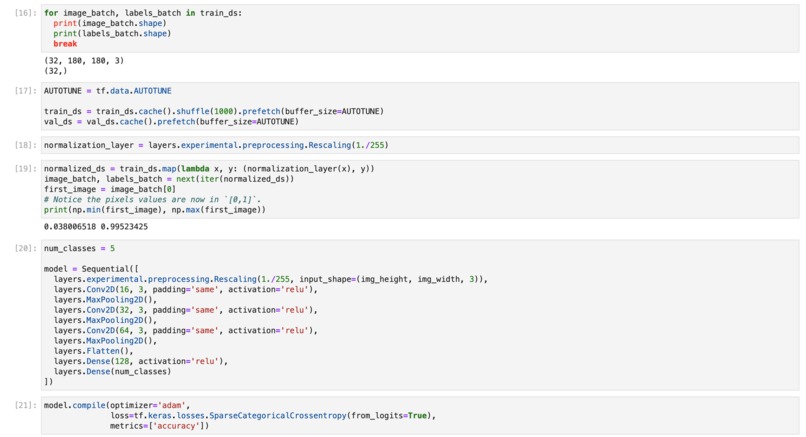Click the Conv2D(64, 3 ...) layer line

(186, 331)
